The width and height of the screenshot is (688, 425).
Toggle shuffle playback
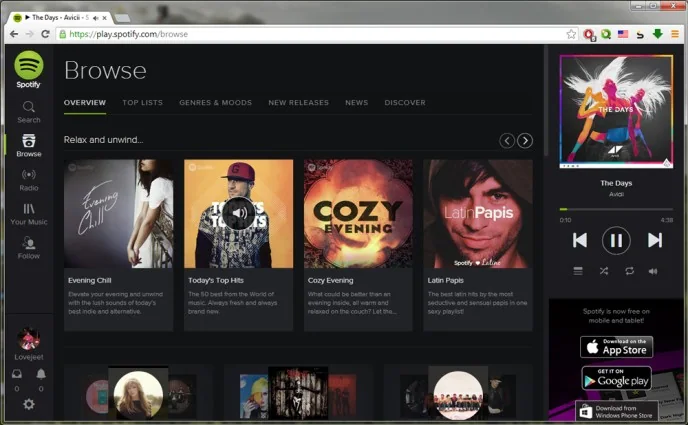pos(604,271)
